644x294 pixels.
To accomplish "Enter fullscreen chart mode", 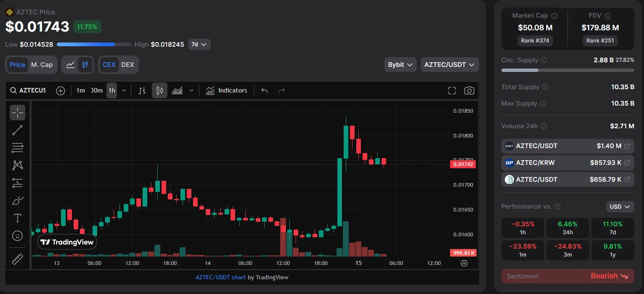I will point(452,90).
